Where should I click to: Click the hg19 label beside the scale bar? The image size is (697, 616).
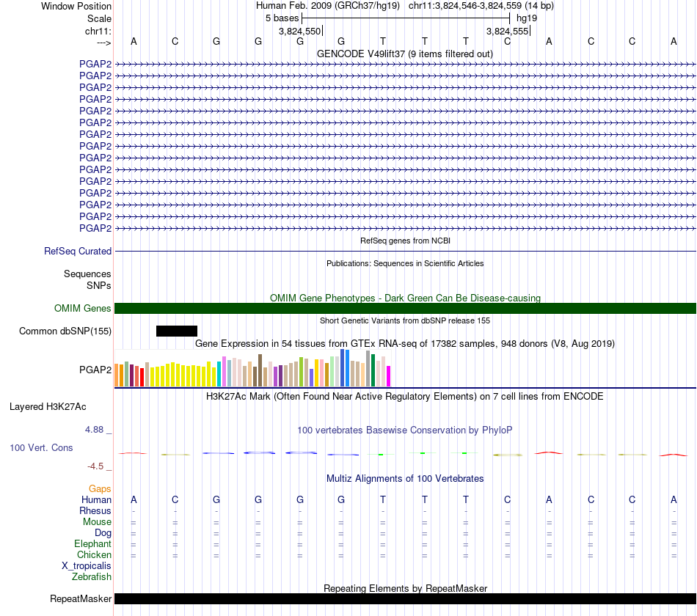526,18
